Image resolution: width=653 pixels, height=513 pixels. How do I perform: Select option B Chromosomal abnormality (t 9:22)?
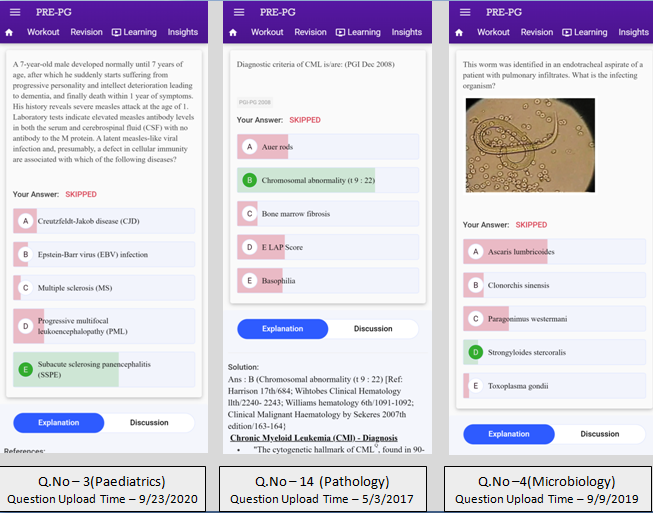(328, 180)
